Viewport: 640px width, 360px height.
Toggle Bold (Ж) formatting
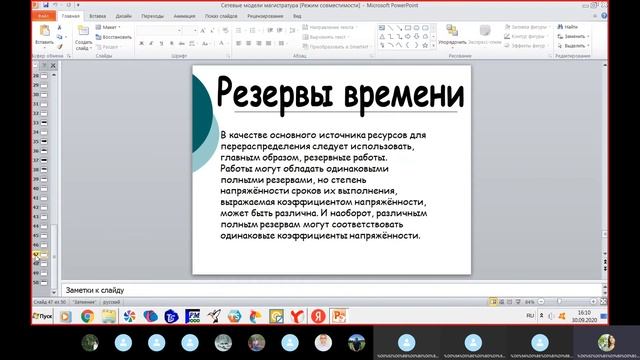pos(141,43)
